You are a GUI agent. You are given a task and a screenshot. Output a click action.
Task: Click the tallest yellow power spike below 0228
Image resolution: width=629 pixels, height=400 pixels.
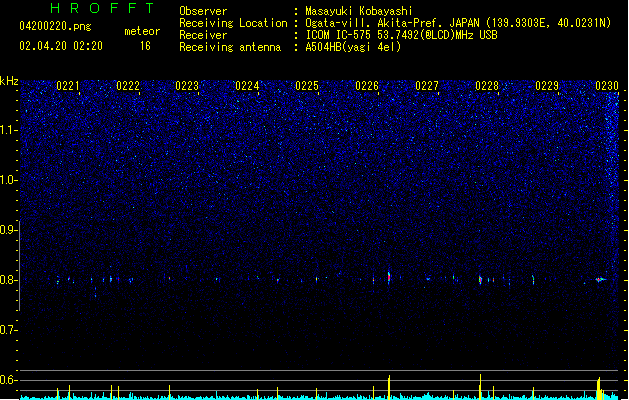480,386
